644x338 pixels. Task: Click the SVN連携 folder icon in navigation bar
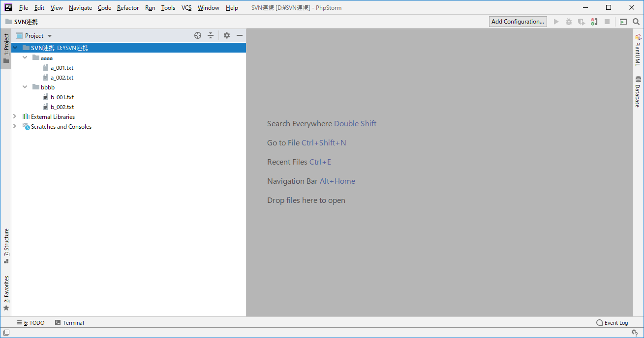tap(9, 22)
